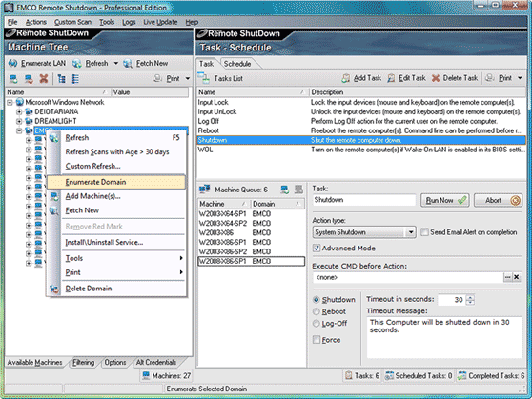Click the Delete Domain icon in context menu
The width and height of the screenshot is (532, 399).
coord(54,289)
